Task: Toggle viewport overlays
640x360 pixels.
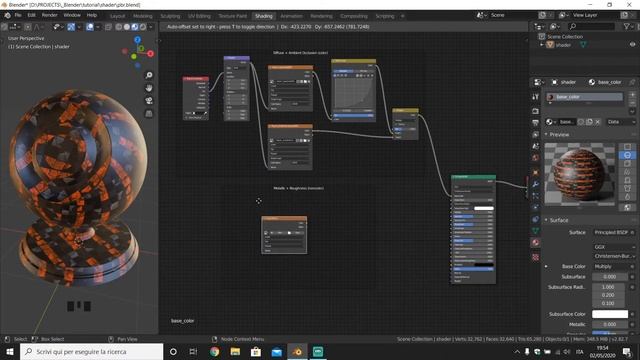Action: tap(90, 27)
